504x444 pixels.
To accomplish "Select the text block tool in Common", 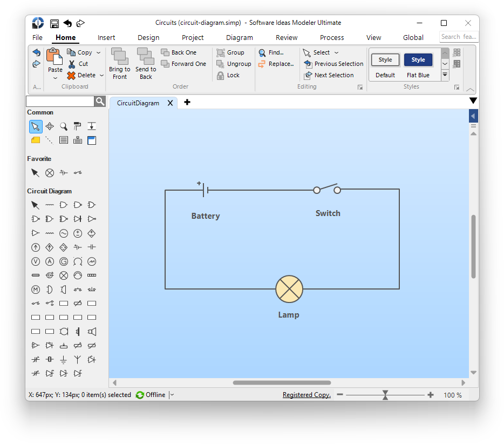I will (64, 140).
